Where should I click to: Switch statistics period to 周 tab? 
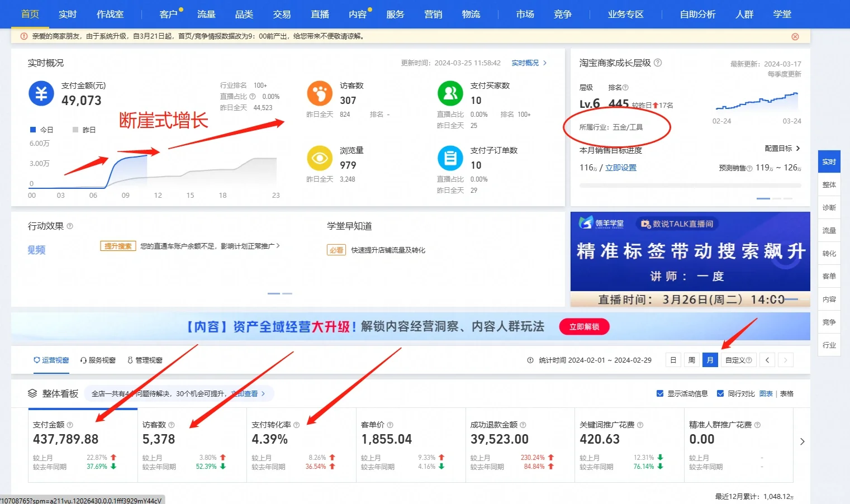pos(691,360)
